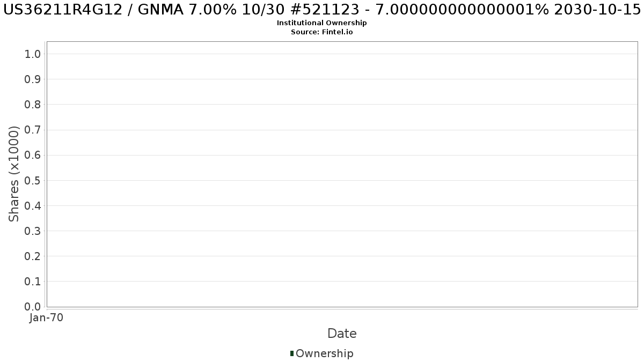Click the 0.3 y-axis label

(33, 231)
